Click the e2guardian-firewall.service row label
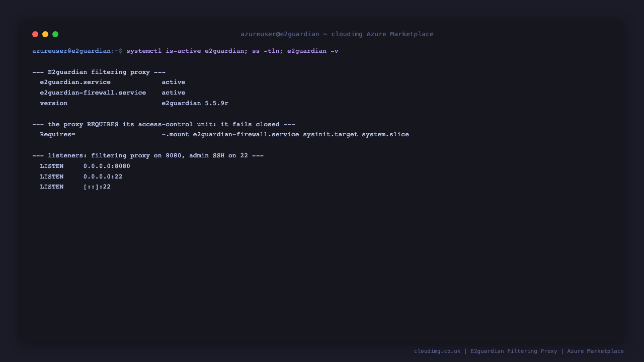644x362 pixels. coord(93,93)
